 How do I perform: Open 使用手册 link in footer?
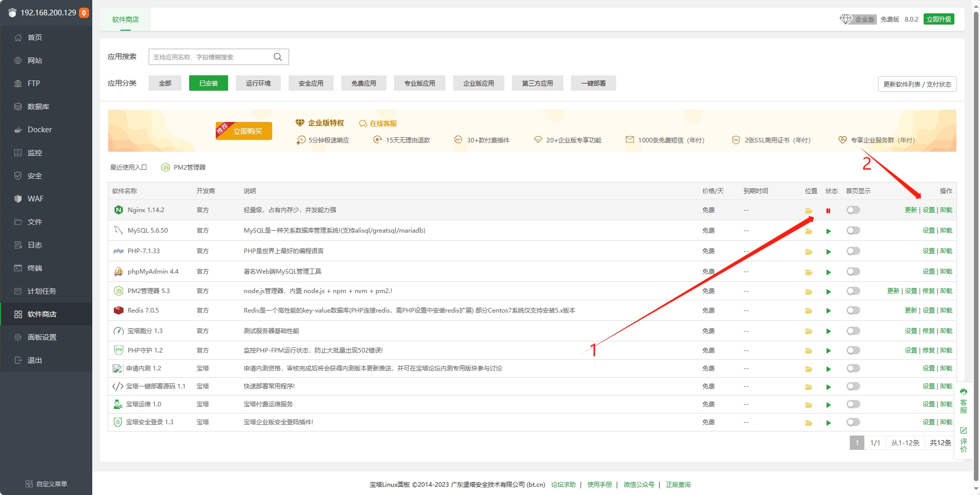600,484
